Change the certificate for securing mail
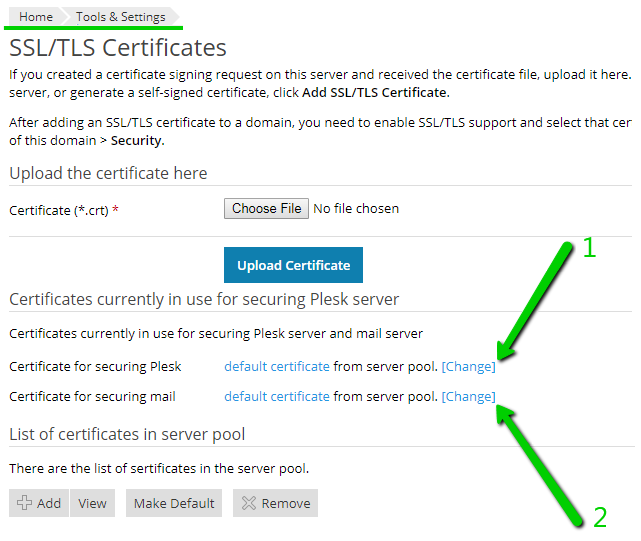This screenshot has height=541, width=641. 468,396
